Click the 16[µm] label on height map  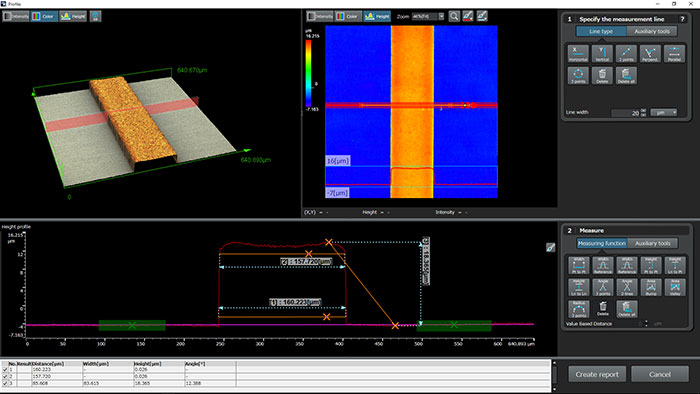[x=338, y=161]
